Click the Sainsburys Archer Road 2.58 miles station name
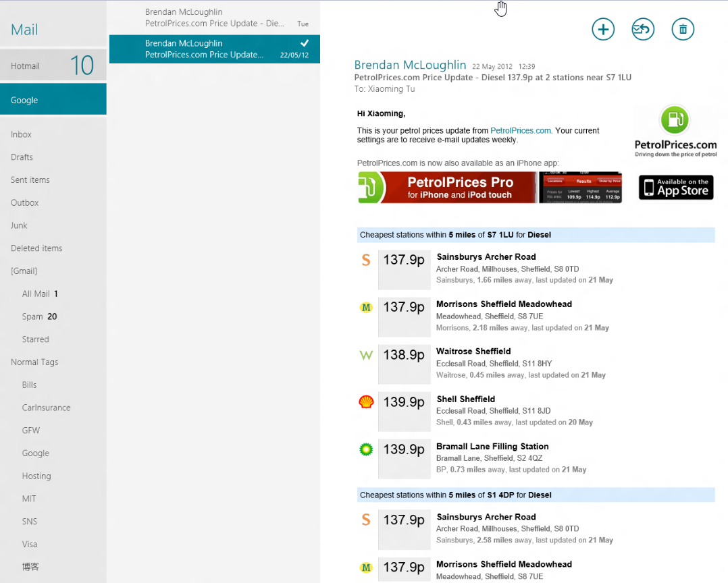Viewport: 728px width, 583px height. coord(486,517)
